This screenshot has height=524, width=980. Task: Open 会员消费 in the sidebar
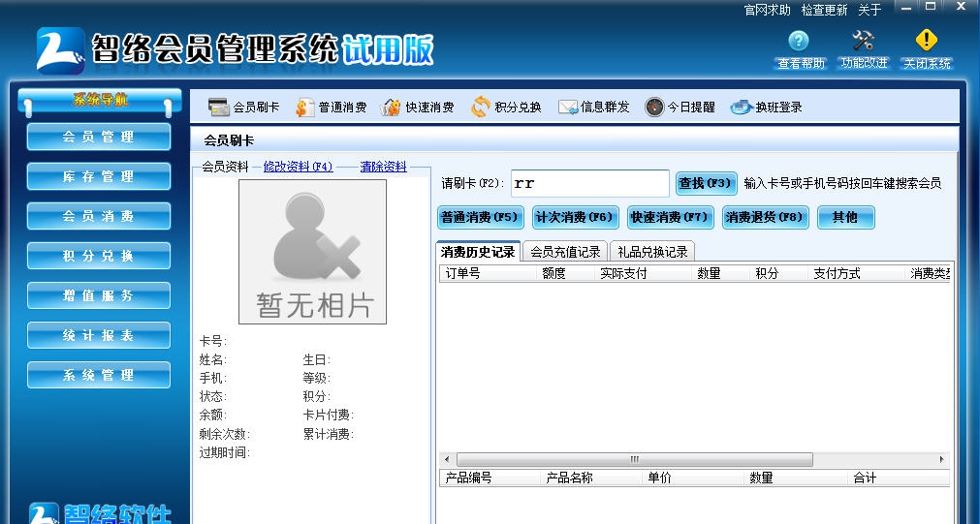(x=99, y=216)
